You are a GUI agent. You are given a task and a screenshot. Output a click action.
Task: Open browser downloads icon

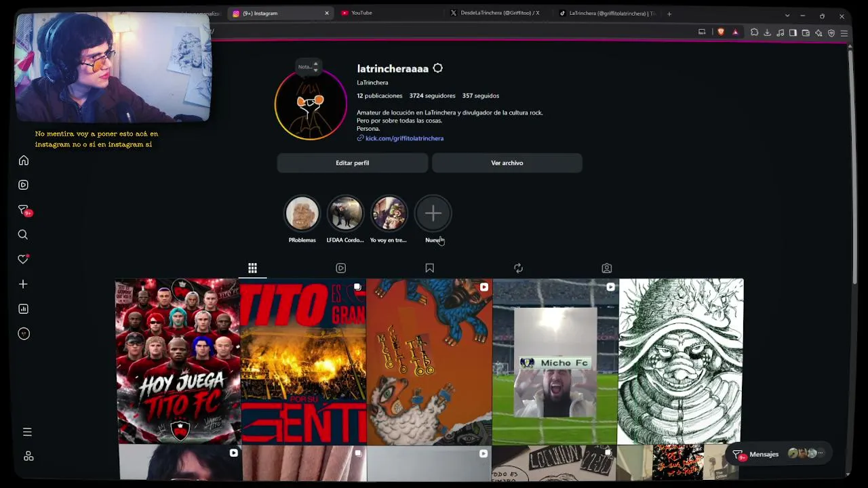click(767, 33)
